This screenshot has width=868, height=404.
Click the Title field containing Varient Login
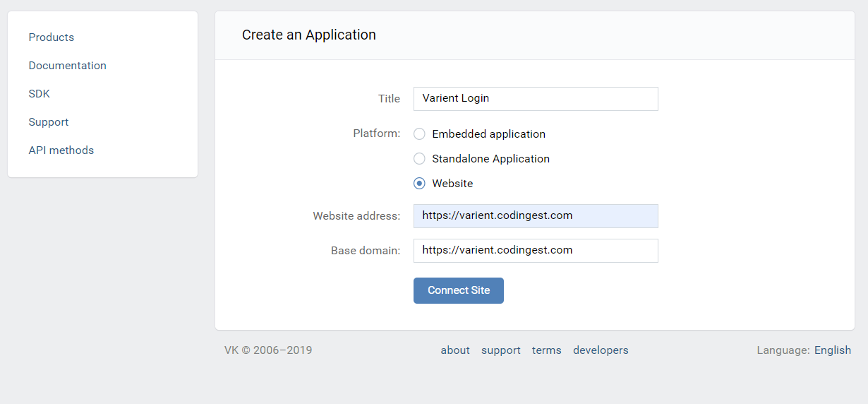coord(536,99)
